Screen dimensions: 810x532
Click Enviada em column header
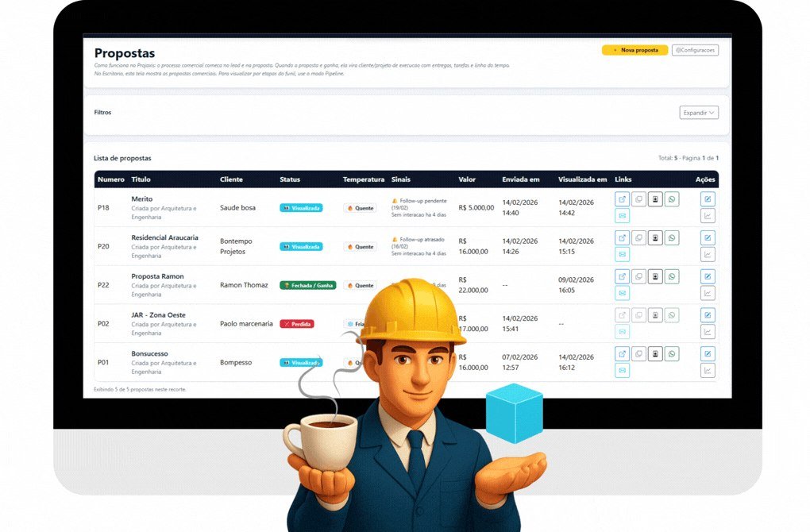[x=521, y=179]
